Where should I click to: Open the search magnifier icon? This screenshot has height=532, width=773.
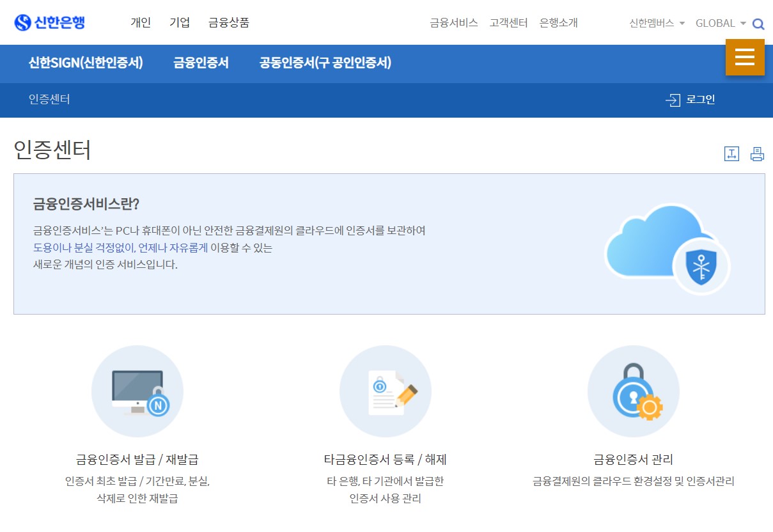tap(759, 24)
